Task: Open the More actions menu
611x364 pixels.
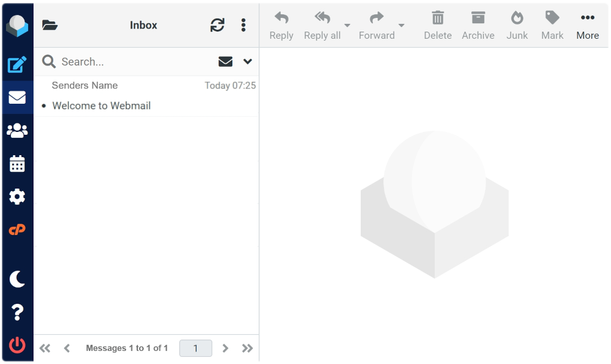Action: [x=587, y=25]
